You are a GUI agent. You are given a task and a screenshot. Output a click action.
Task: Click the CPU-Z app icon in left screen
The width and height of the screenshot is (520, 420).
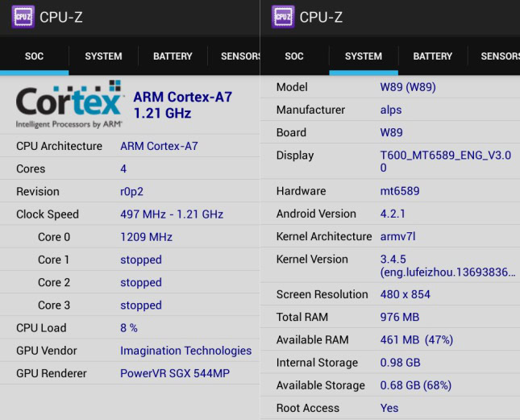pos(23,17)
